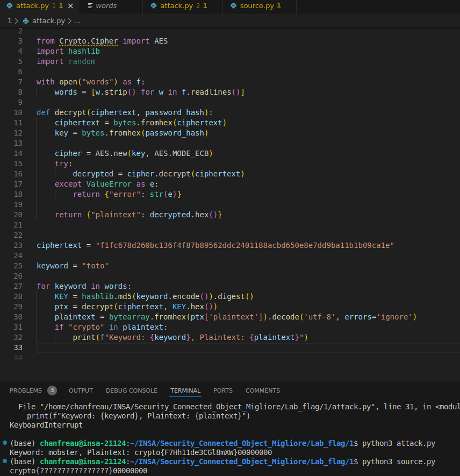460x476 pixels.
Task: Click the Python icon on source.py tab
Action: (x=233, y=6)
